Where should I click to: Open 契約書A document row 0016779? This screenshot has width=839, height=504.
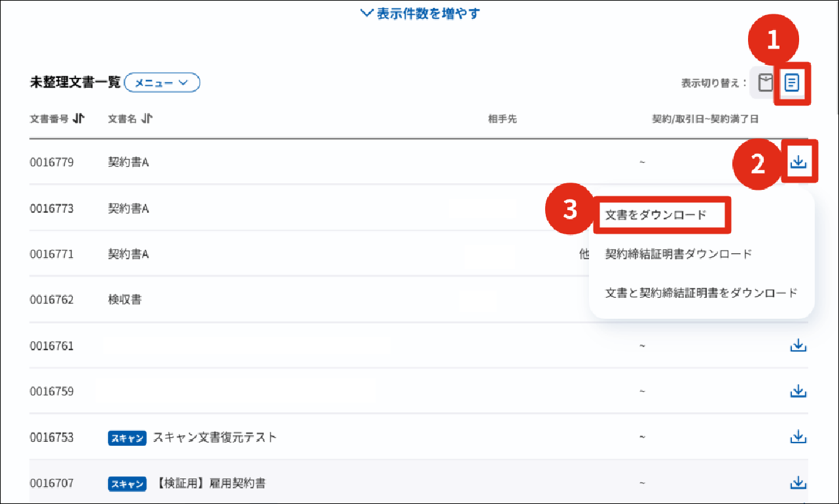128,162
